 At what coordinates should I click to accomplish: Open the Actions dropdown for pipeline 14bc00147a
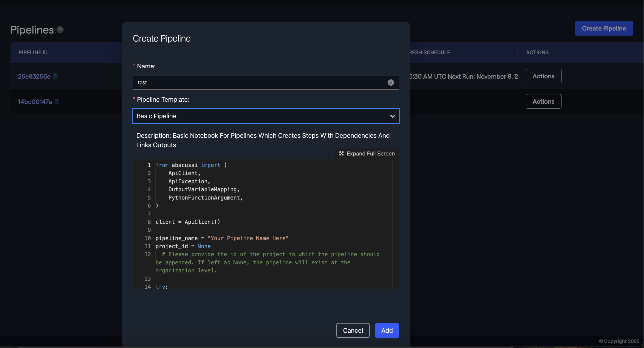(x=543, y=101)
